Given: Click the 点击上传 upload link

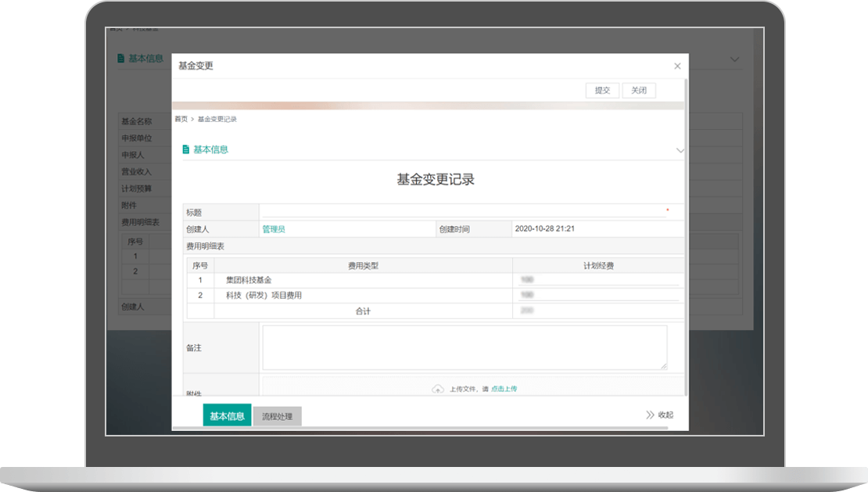Looking at the screenshot, I should [x=504, y=389].
